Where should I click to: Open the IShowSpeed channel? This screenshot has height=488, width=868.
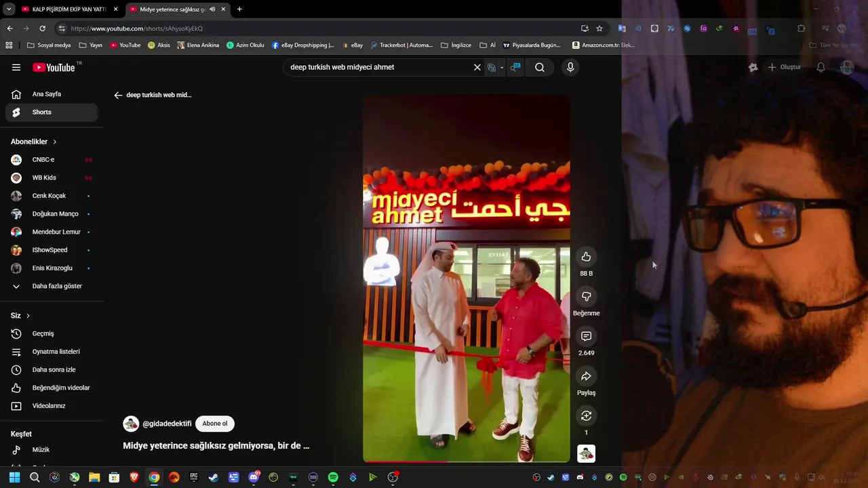(52, 250)
